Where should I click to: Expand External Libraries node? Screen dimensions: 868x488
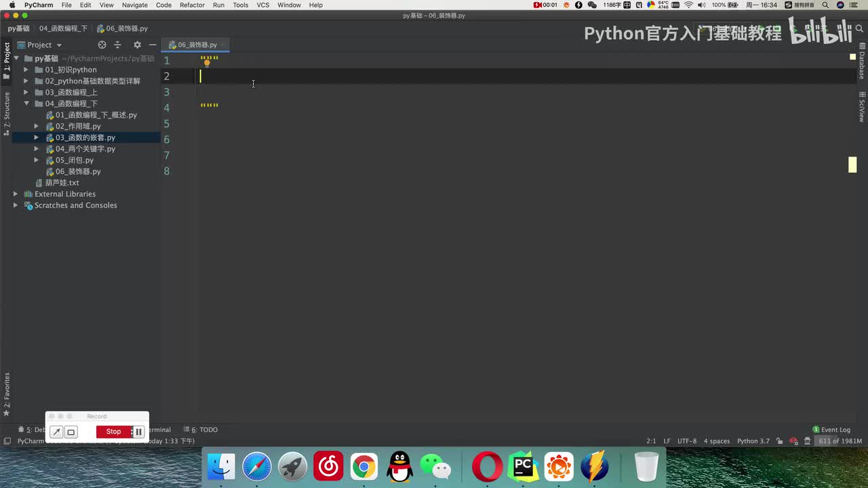16,194
